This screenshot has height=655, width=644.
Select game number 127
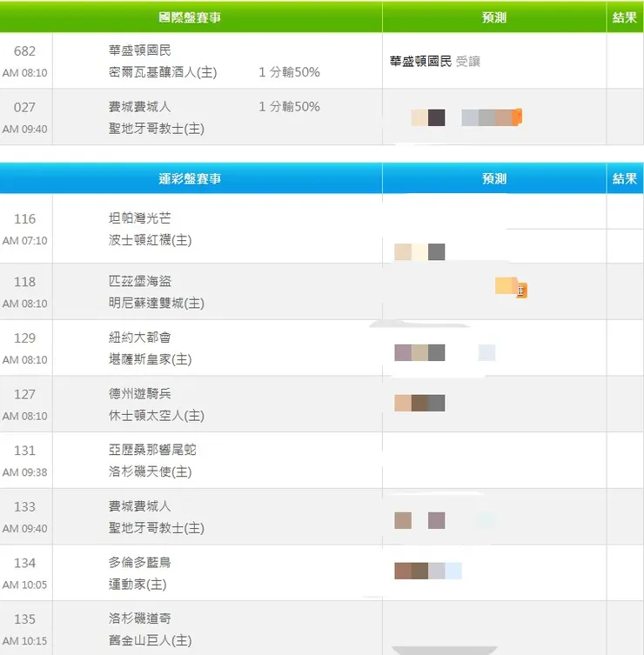24,394
